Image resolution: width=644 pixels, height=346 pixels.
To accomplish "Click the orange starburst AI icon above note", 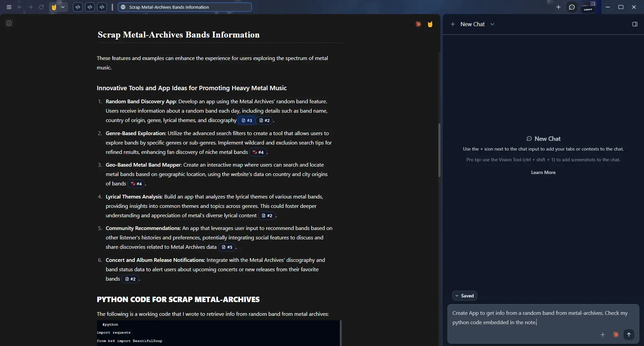I will (x=418, y=24).
